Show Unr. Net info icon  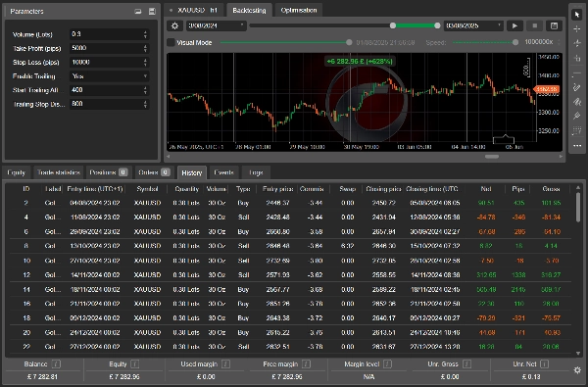pos(545,363)
